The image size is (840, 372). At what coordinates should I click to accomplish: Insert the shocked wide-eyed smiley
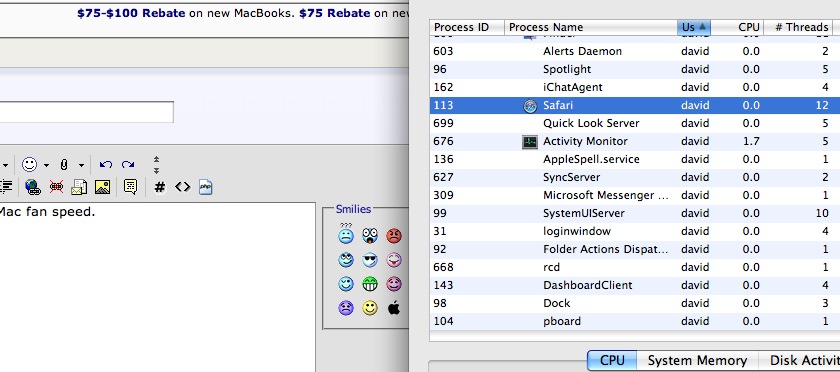point(370,235)
